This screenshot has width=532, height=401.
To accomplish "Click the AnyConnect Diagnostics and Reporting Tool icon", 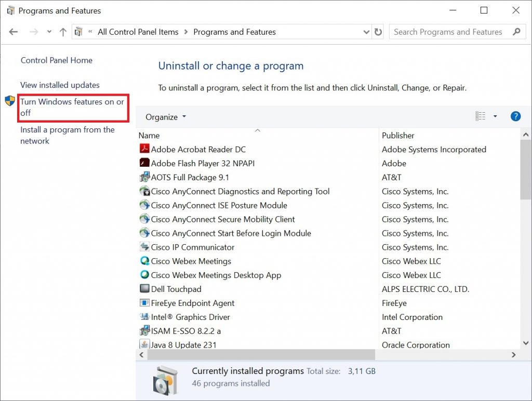I will pyautogui.click(x=144, y=191).
